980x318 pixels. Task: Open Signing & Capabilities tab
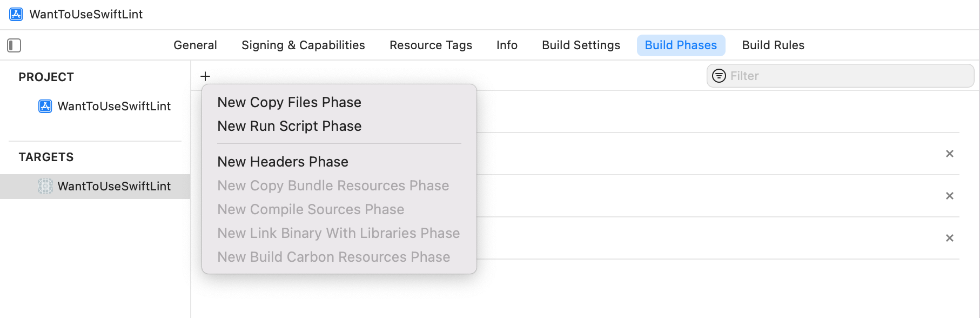303,45
